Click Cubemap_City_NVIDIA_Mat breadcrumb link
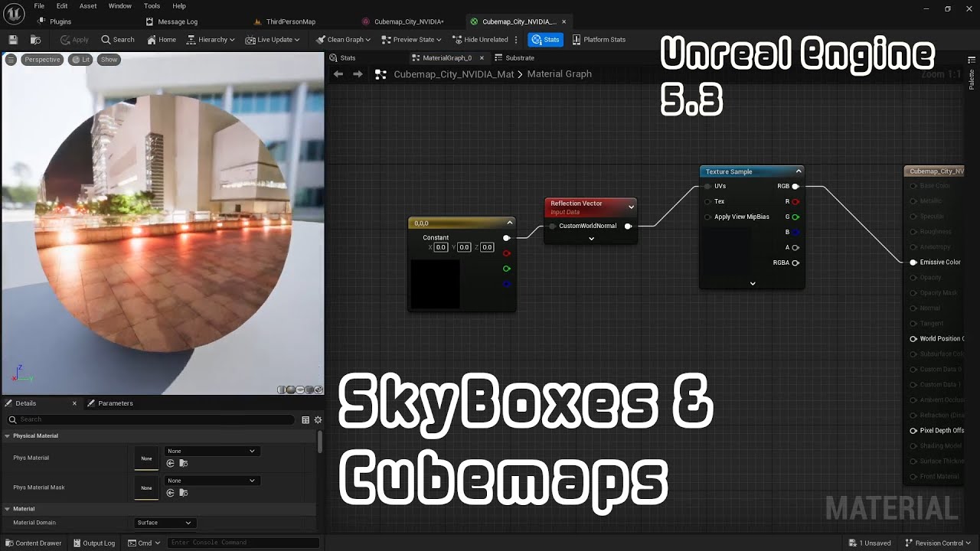 [454, 74]
